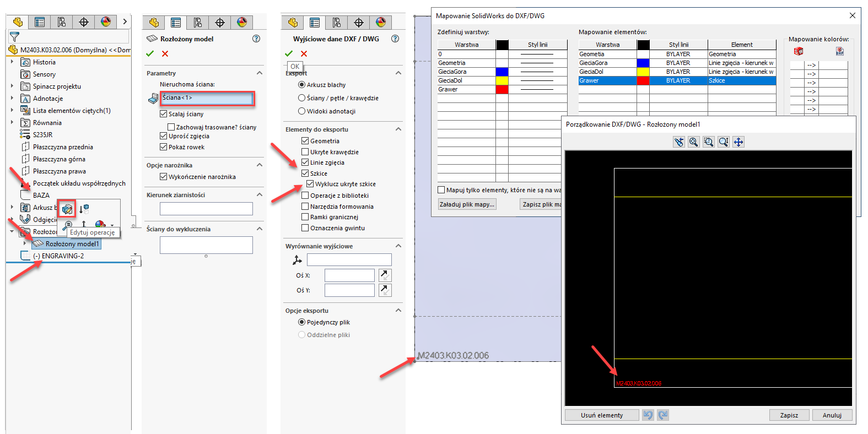Image resolution: width=868 pixels, height=434 pixels.
Task: Click the filter funnel icon above the feature tree
Action: pyautogui.click(x=14, y=37)
